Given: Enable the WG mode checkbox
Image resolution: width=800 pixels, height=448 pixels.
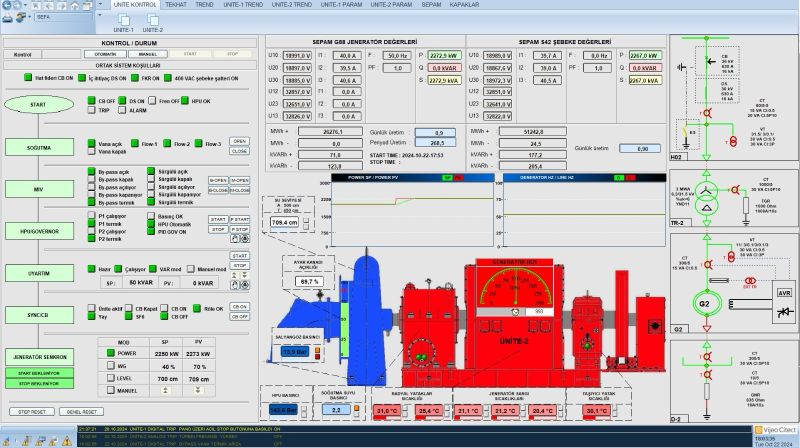Looking at the screenshot, I should coord(111,366).
